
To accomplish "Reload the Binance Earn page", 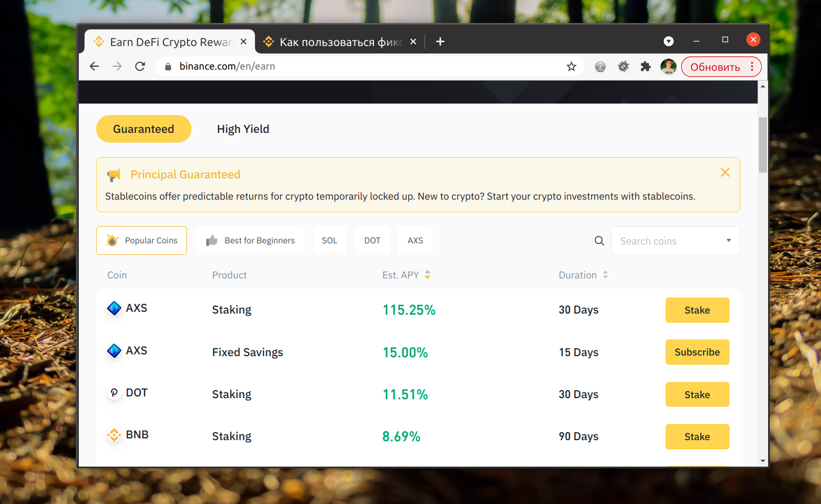I will pos(140,66).
